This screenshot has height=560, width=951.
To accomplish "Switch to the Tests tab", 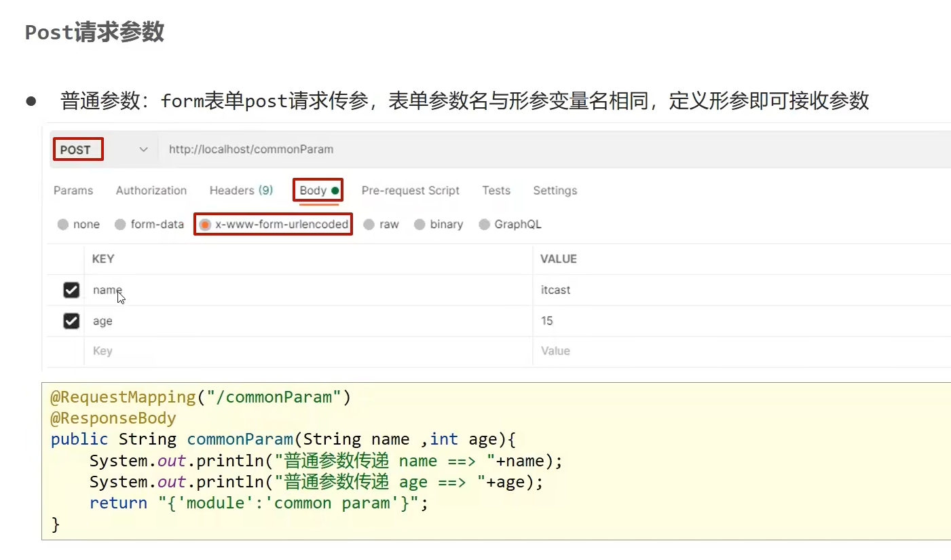I will (x=496, y=191).
